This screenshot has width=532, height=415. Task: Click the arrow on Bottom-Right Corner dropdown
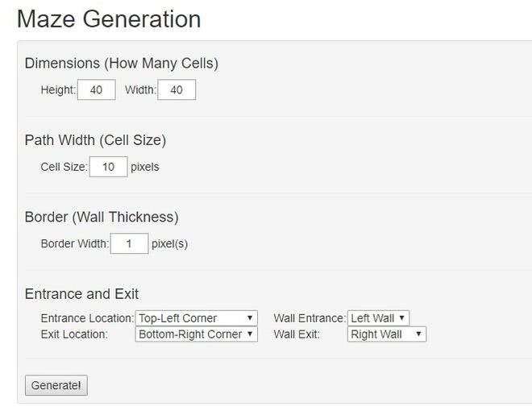click(x=250, y=334)
